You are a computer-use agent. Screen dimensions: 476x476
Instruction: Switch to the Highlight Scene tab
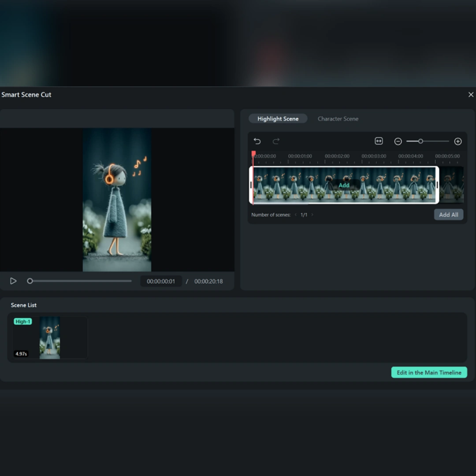click(278, 119)
